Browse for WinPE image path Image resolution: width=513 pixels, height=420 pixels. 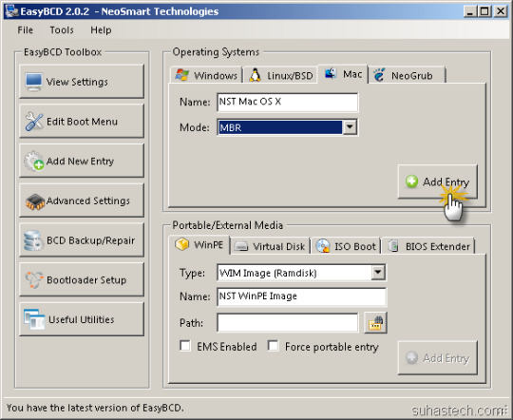point(375,323)
